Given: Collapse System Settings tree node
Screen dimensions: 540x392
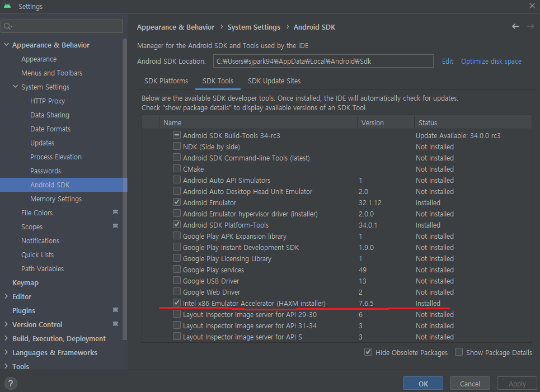Looking at the screenshot, I should 15,87.
